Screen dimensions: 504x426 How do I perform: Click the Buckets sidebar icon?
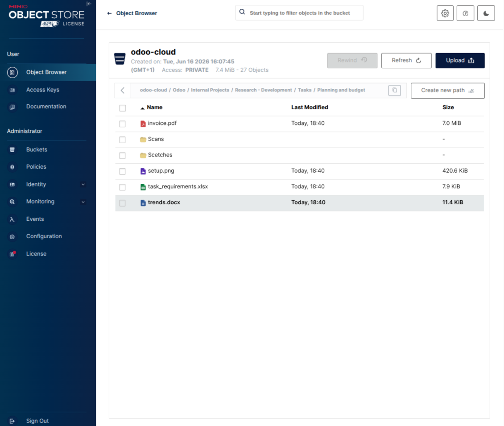(12, 150)
